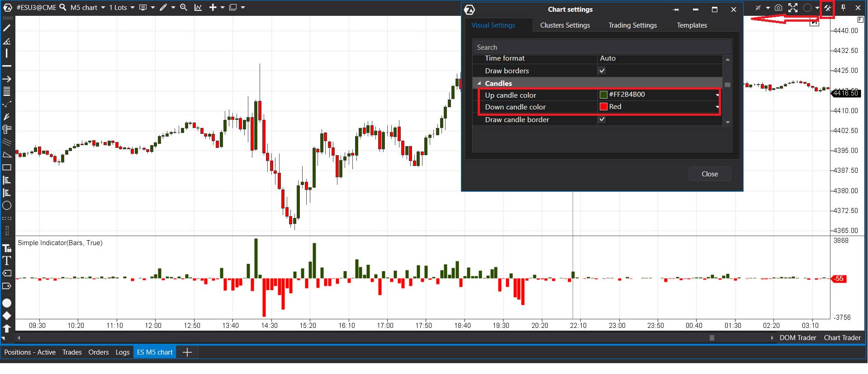The width and height of the screenshot is (868, 374).
Task: Select the trend line tool atop left toolbar
Action: point(7,28)
